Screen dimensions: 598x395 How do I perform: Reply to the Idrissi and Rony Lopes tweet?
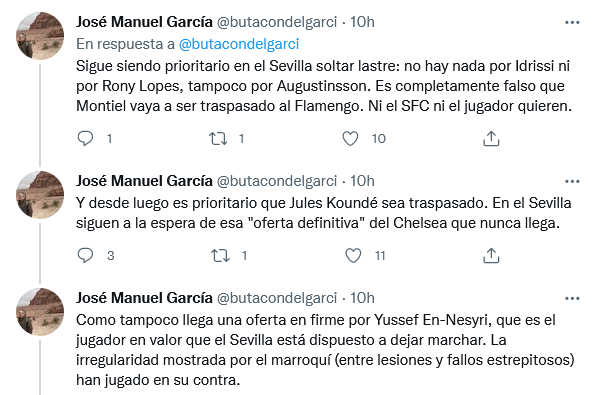[x=85, y=138]
